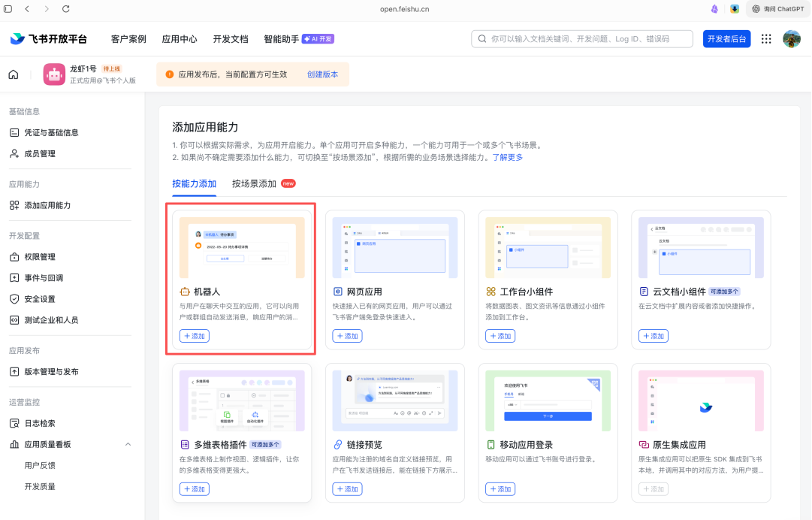The width and height of the screenshot is (812, 520).
Task: Click the browser download extension icon
Action: [735, 9]
